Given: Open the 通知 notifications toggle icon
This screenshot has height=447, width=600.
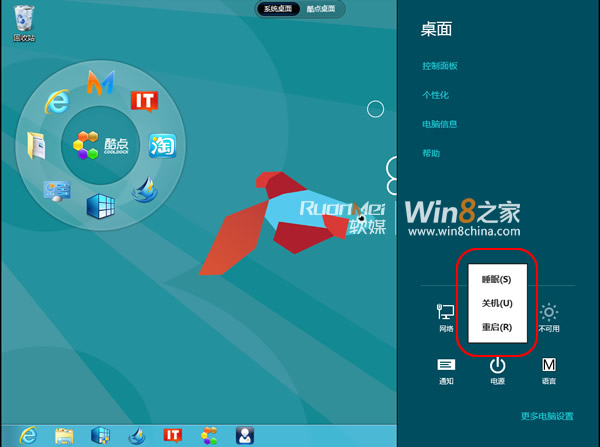Looking at the screenshot, I should (x=445, y=366).
